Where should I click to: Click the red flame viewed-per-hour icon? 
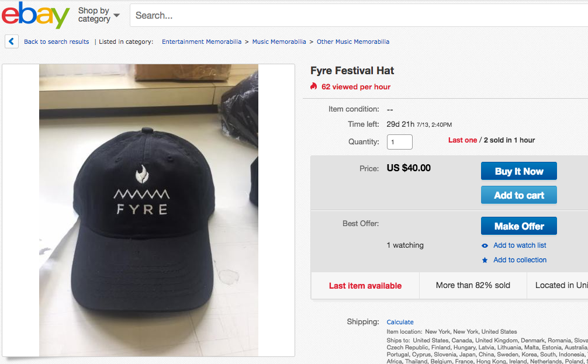314,86
